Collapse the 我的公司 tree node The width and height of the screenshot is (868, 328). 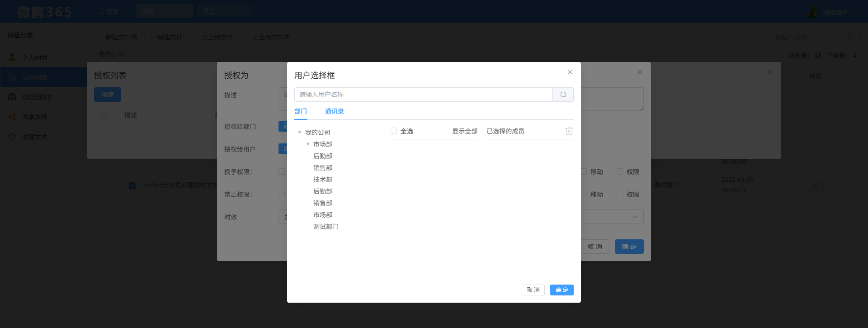point(299,133)
